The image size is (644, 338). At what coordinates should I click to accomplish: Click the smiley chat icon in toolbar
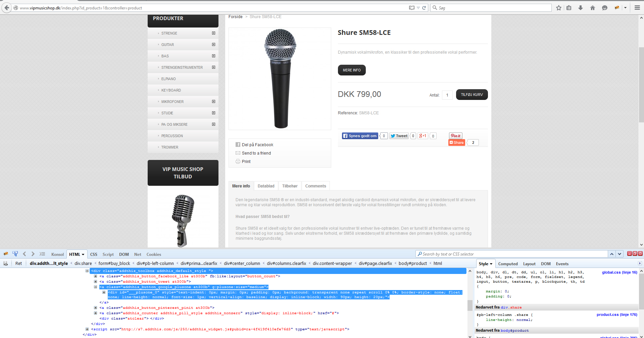point(605,8)
